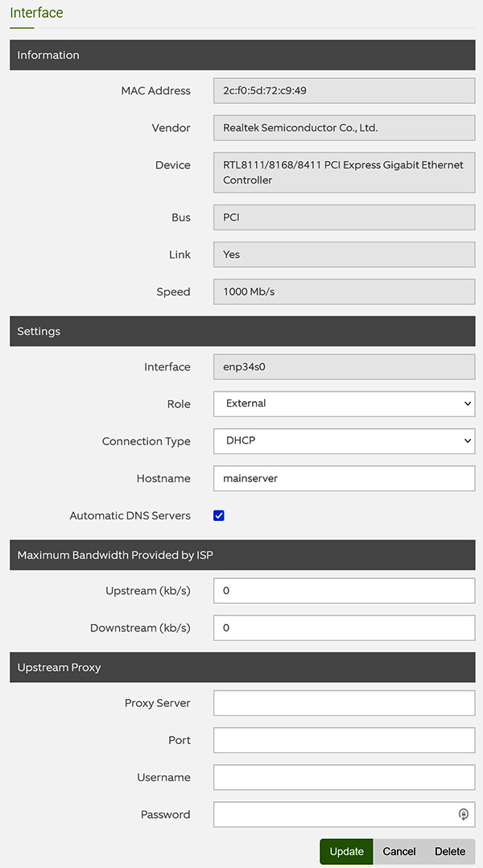
Task: Click the Interface field showing enp34s0
Action: click(x=344, y=366)
